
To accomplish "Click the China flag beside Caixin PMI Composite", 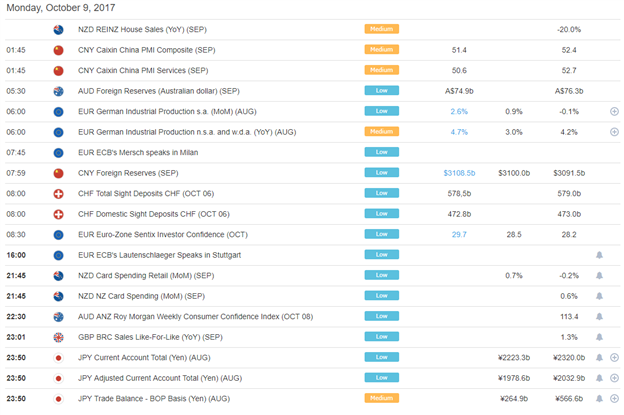I will point(58,50).
